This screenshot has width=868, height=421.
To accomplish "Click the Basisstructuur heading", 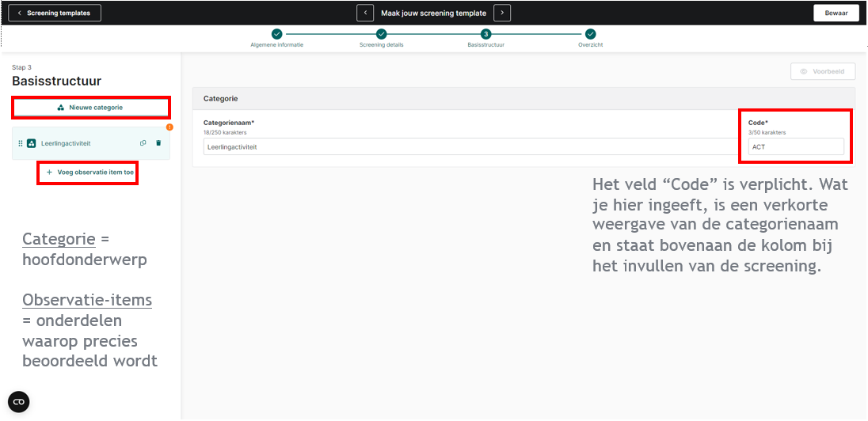I will click(x=57, y=82).
